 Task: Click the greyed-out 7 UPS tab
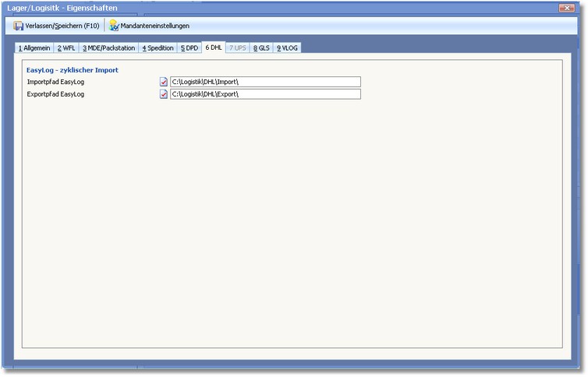(238, 48)
